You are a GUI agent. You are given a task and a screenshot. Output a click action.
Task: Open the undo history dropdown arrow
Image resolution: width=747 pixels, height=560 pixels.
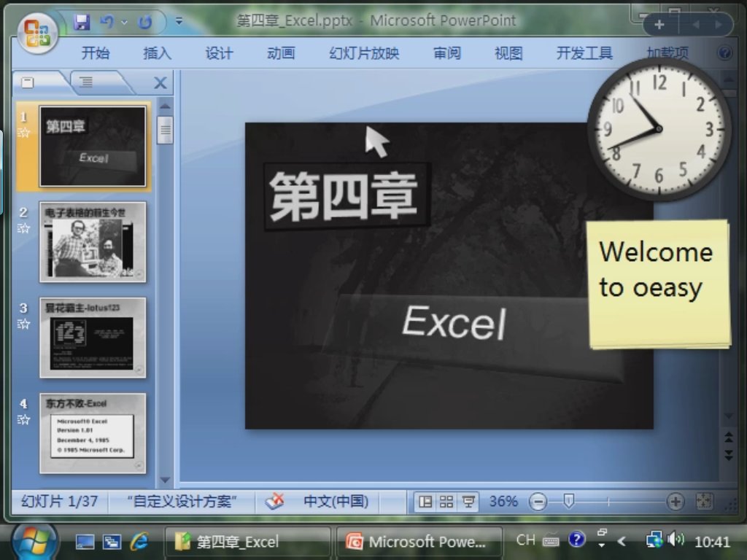124,22
